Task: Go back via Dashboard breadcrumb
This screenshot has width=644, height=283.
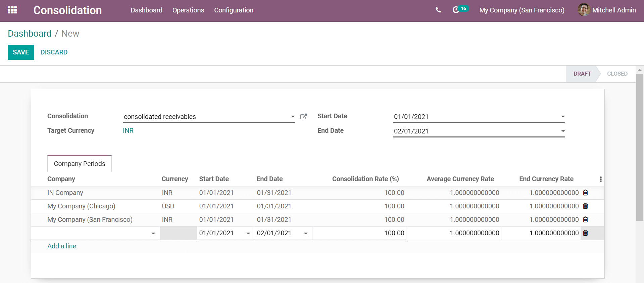Action: pyautogui.click(x=30, y=34)
